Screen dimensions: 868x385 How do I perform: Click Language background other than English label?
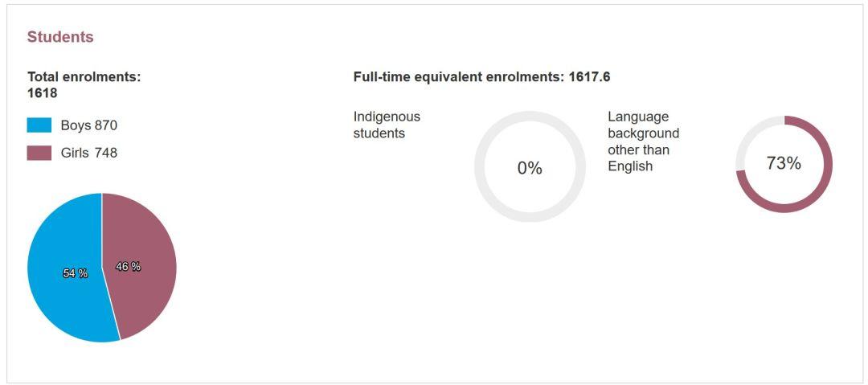(x=643, y=141)
